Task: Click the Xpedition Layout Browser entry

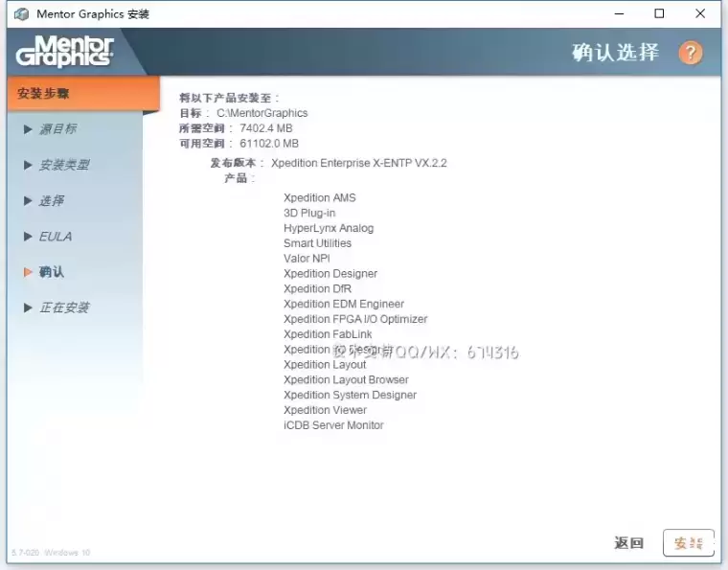Action: coord(347,379)
